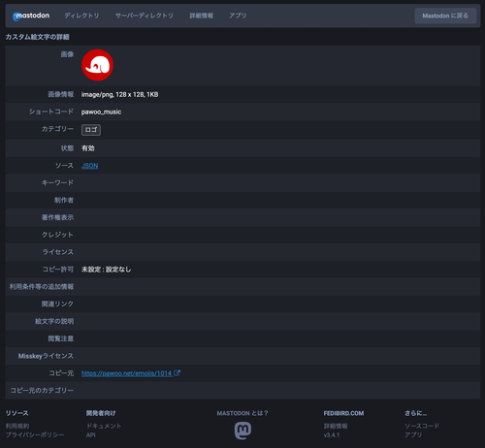
Task: Click the 有効 status value
Action: click(88, 148)
